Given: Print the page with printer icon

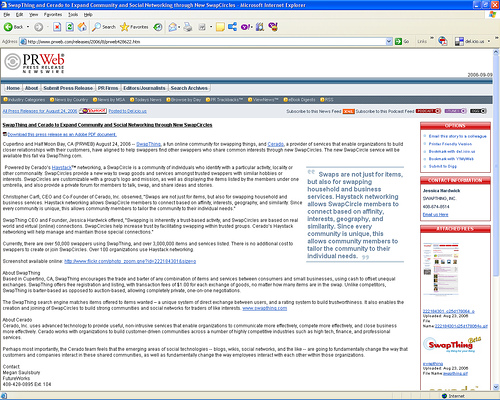Looking at the screenshot, I should click(188, 27).
